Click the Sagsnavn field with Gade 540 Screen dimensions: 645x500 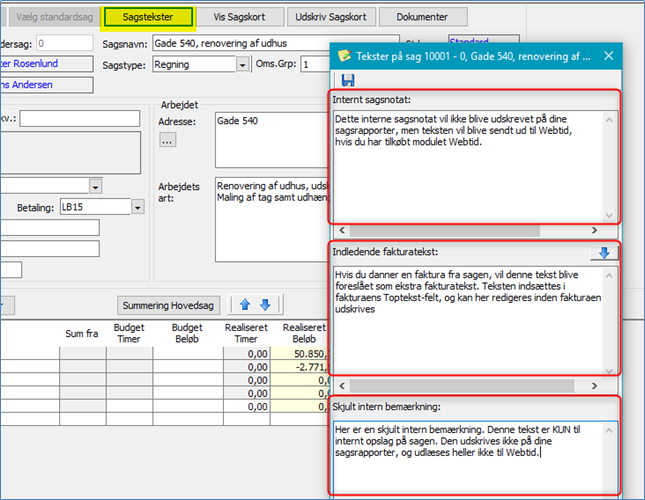[x=240, y=44]
